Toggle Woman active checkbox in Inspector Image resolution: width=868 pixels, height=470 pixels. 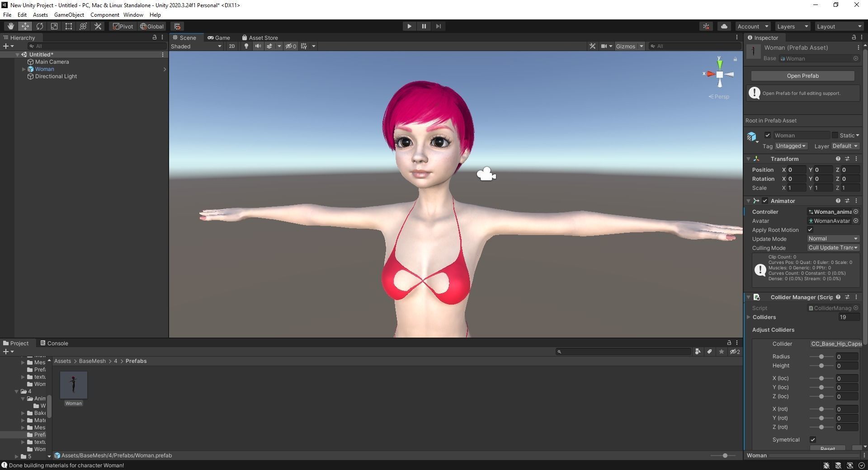pyautogui.click(x=767, y=136)
